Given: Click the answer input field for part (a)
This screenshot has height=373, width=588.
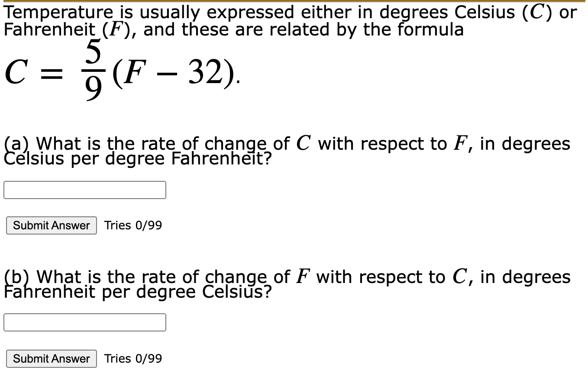Looking at the screenshot, I should point(85,190).
